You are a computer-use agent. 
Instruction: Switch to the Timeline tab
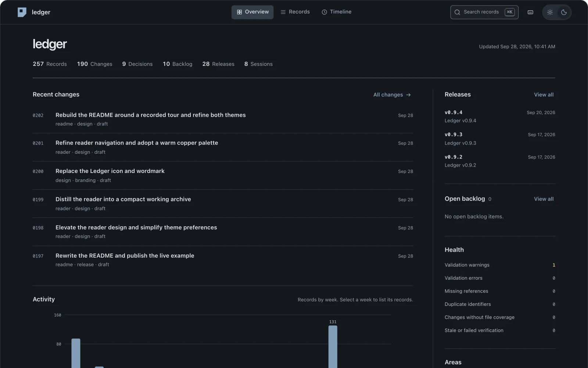tap(336, 12)
